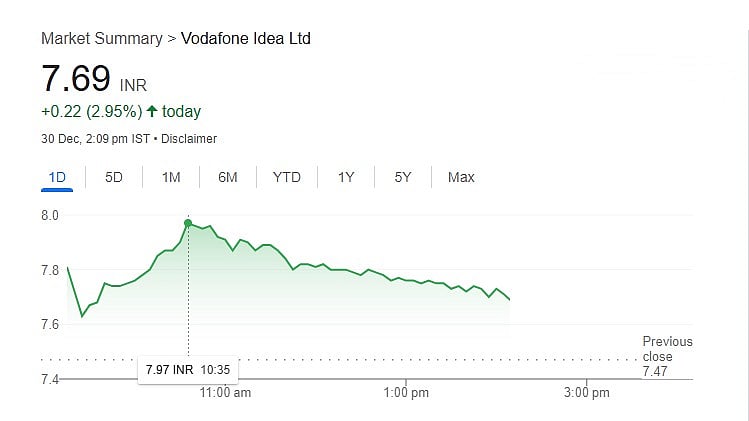The image size is (749, 421).
Task: Click the 1:00 pm axis label
Action: coord(407,393)
